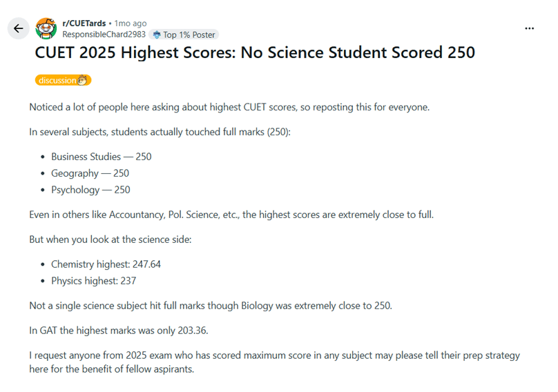Image resolution: width=558 pixels, height=392 pixels.
Task: Click the emoji in the discussion flair
Action: pyautogui.click(x=82, y=80)
